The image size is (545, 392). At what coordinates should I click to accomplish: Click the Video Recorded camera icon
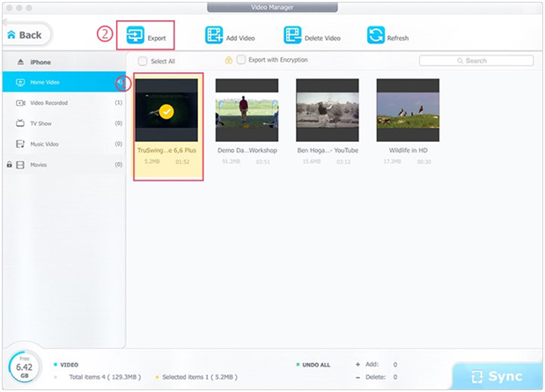tap(20, 103)
